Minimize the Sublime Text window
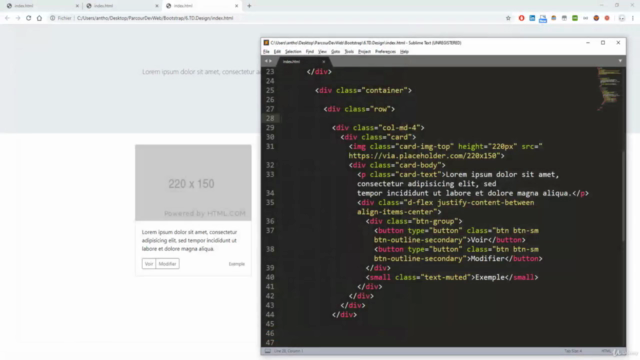Screen dimensions: 640x360 [x=588, y=42]
